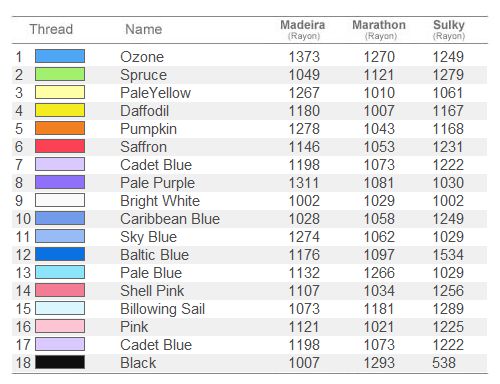Viewport: 500px width, 384px height.
Task: Select the Baltic Blue color swatch
Action: point(60,254)
